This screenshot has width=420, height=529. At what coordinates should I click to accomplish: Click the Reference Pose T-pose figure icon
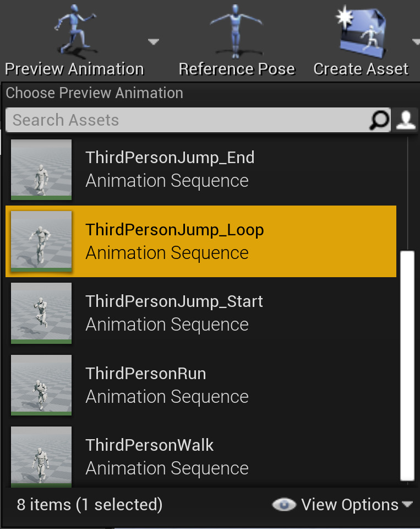pyautogui.click(x=237, y=30)
